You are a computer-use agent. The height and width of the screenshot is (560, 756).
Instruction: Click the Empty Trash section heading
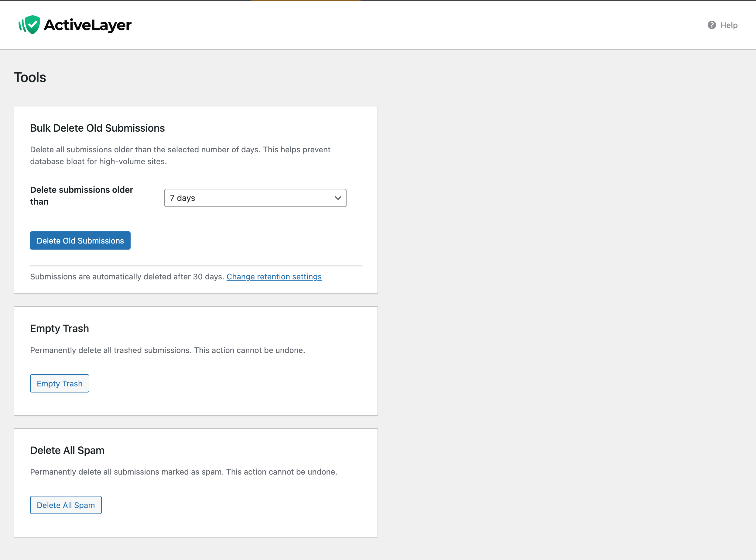coord(59,328)
